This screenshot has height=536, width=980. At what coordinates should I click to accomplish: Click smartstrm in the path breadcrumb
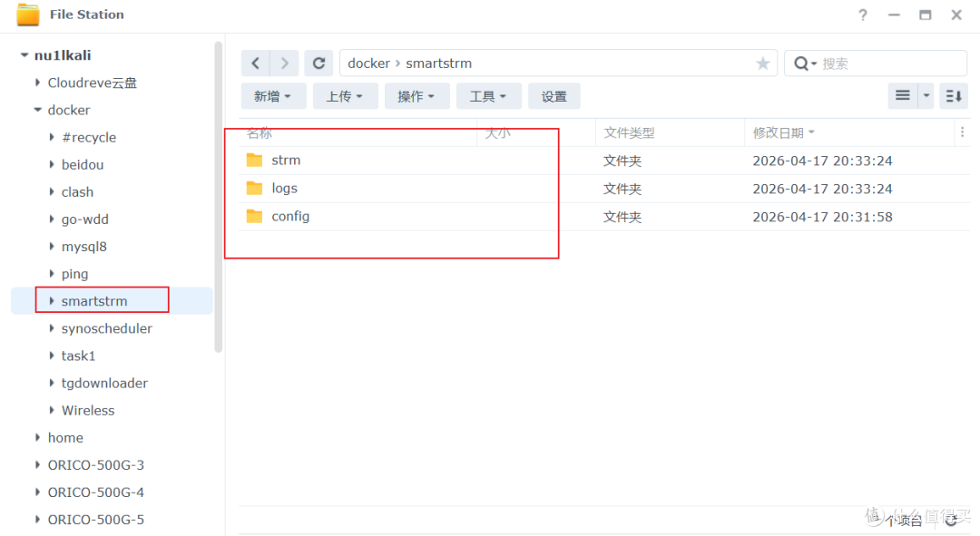click(439, 63)
